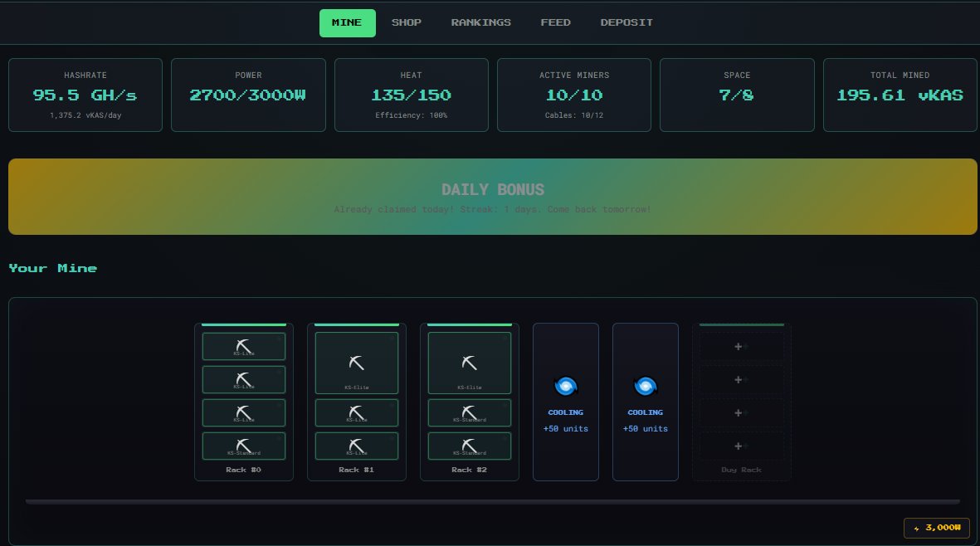Viewport: 980px width, 546px height.
Task: Click top plus slot in Buy Rack
Action: (741, 347)
